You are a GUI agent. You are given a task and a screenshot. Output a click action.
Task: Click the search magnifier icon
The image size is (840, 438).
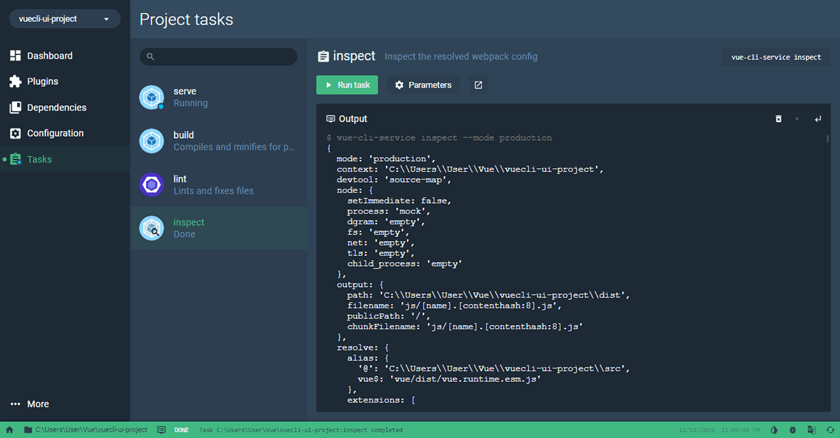point(150,56)
